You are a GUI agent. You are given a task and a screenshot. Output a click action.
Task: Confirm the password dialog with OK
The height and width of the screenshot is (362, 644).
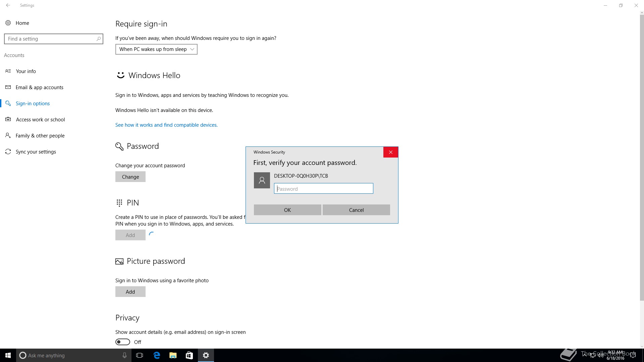(287, 210)
